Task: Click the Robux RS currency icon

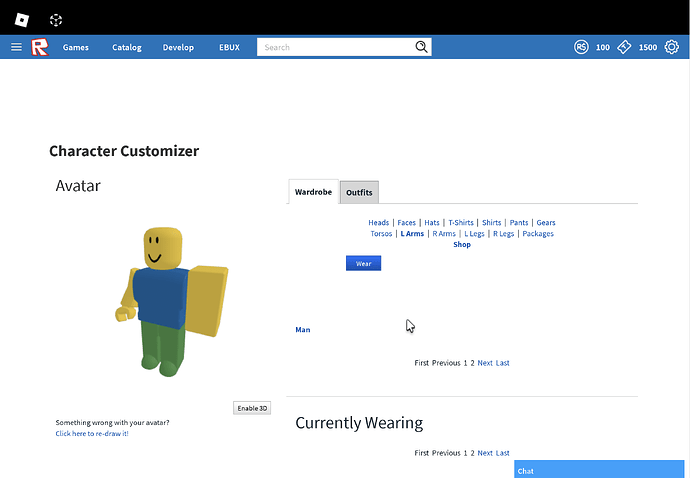Action: (x=581, y=47)
